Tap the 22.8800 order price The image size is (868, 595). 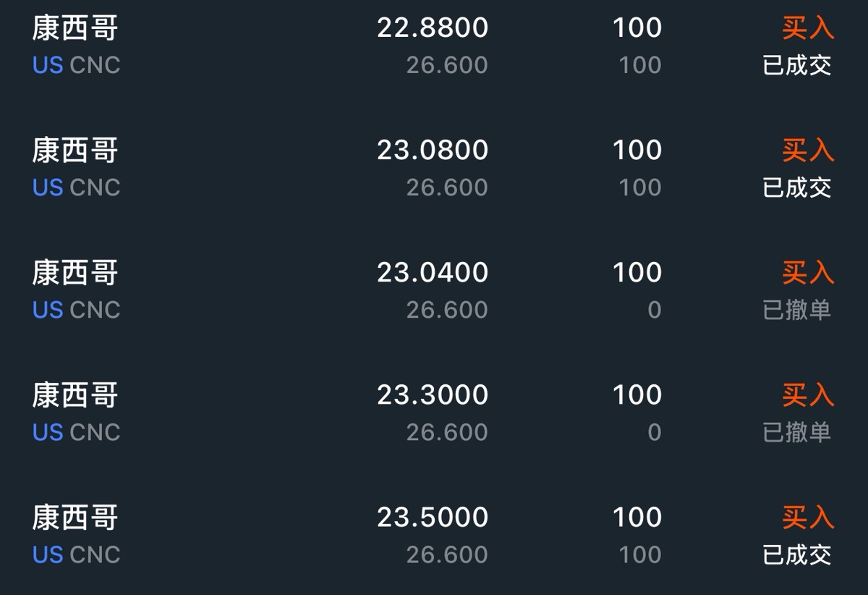433,28
